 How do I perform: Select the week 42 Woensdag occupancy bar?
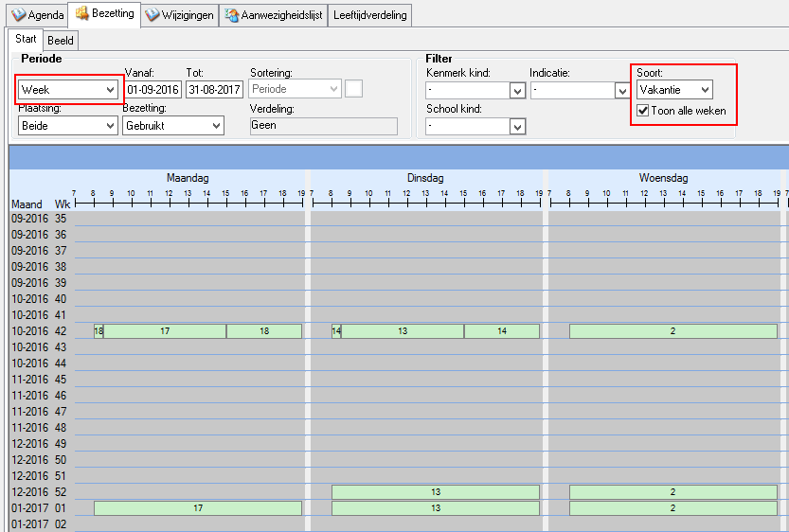(672, 331)
